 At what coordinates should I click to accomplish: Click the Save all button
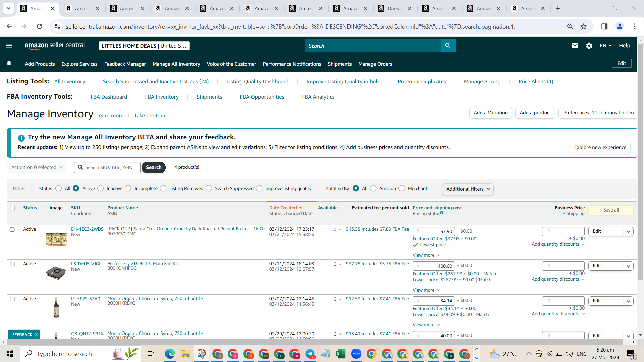pos(611,210)
